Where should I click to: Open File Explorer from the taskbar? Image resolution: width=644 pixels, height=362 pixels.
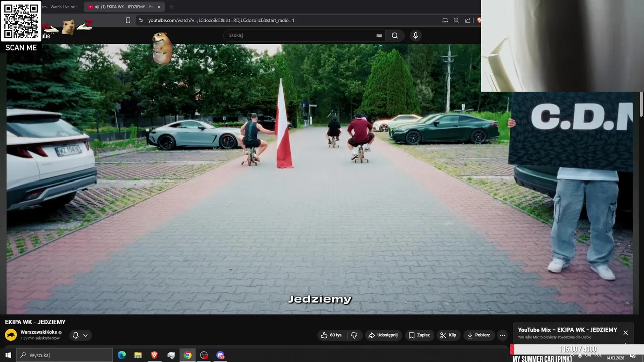[138, 355]
